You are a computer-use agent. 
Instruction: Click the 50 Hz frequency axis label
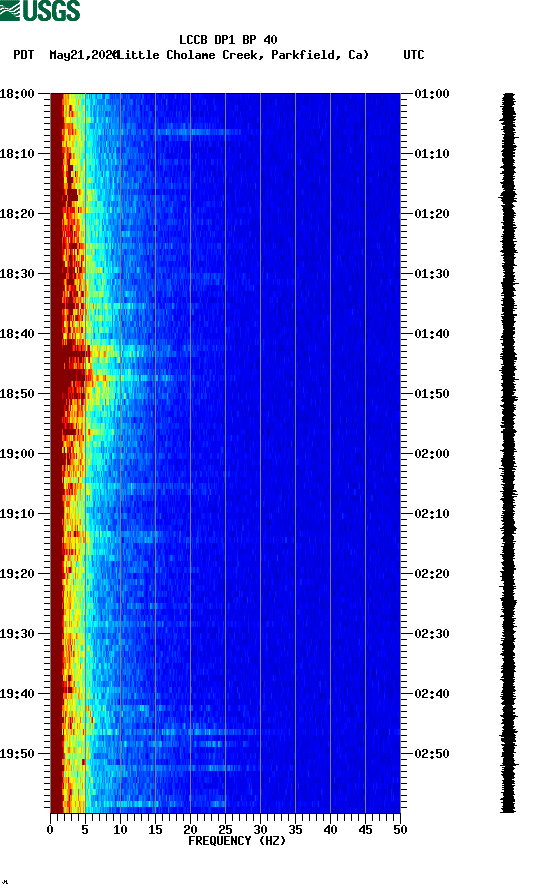point(400,830)
